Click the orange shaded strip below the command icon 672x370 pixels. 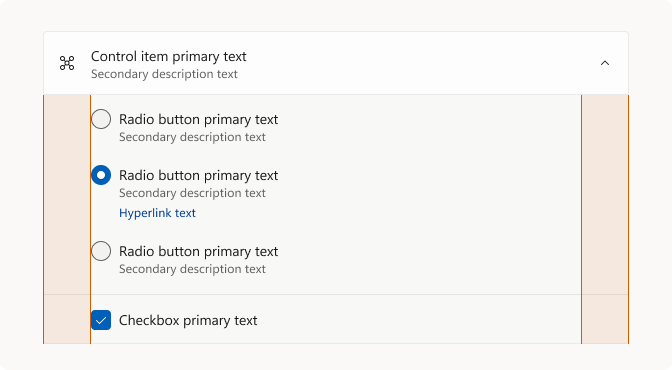[x=67, y=219]
